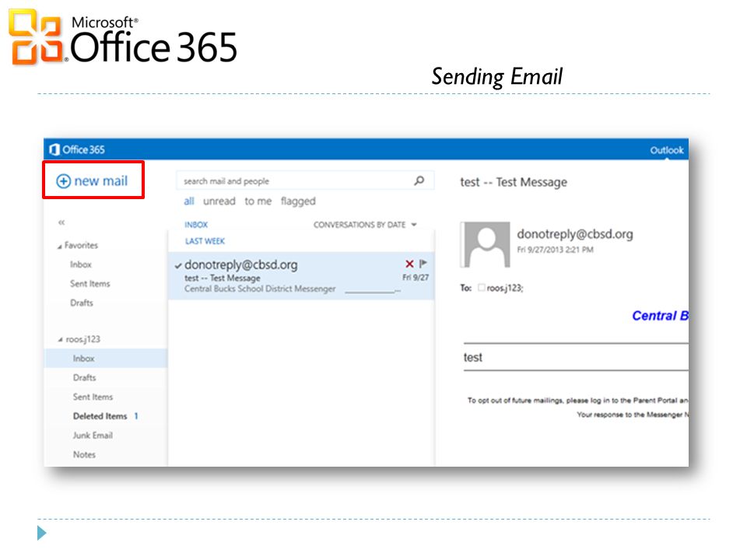Click the magnifying glass search icon
Image resolution: width=747 pixels, height=560 pixels.
click(x=419, y=180)
